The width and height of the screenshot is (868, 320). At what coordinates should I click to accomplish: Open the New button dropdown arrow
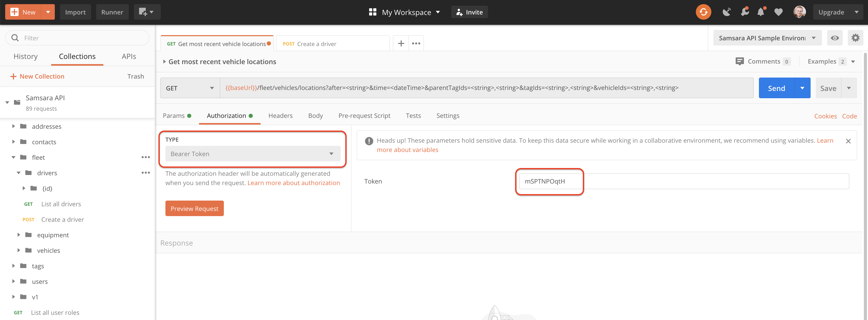[48, 12]
